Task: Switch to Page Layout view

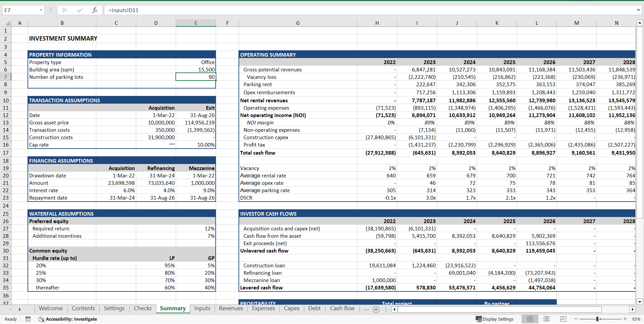Action: pyautogui.click(x=546, y=319)
